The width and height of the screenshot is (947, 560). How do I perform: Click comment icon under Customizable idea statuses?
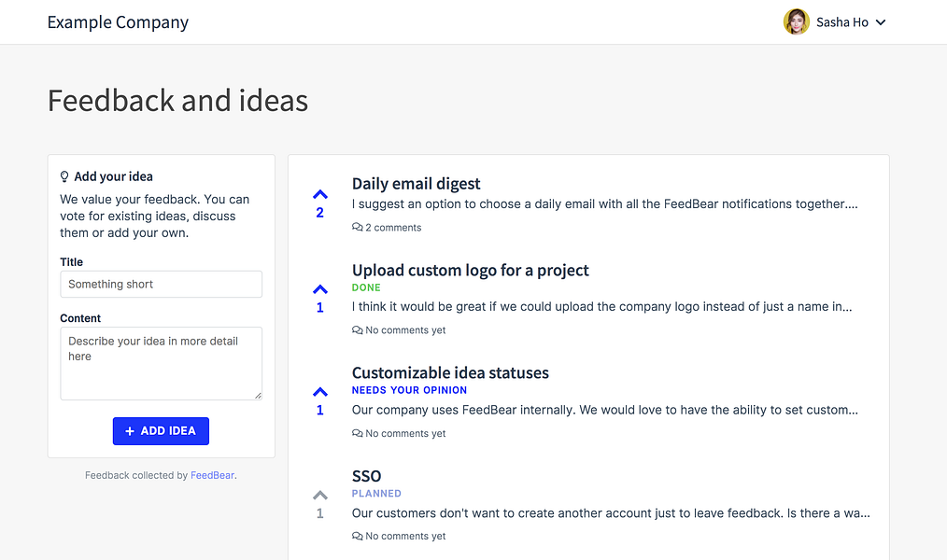point(358,433)
